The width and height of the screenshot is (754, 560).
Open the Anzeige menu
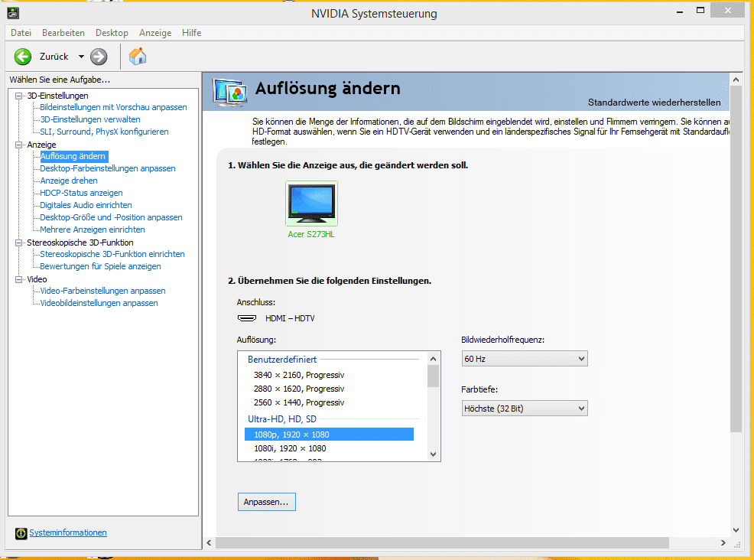(x=155, y=33)
